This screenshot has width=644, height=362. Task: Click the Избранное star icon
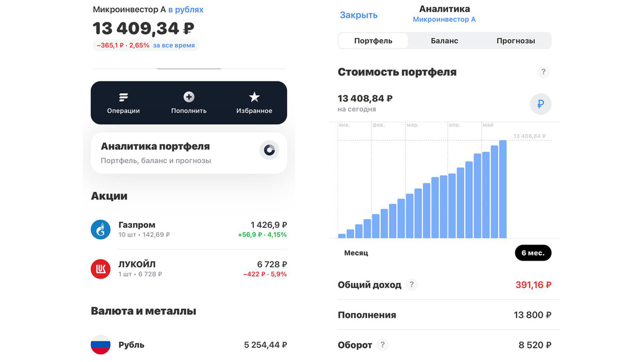point(254,97)
